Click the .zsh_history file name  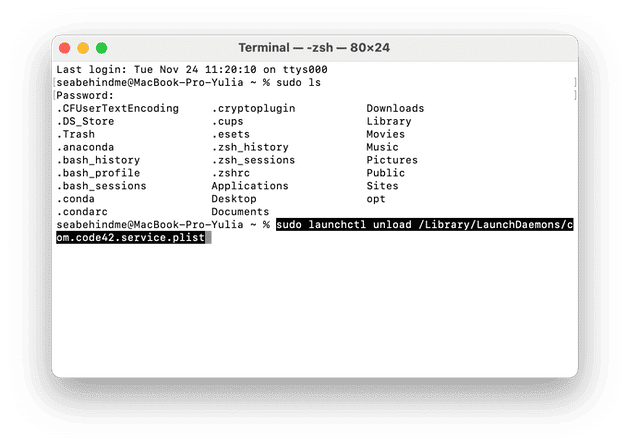(250, 147)
